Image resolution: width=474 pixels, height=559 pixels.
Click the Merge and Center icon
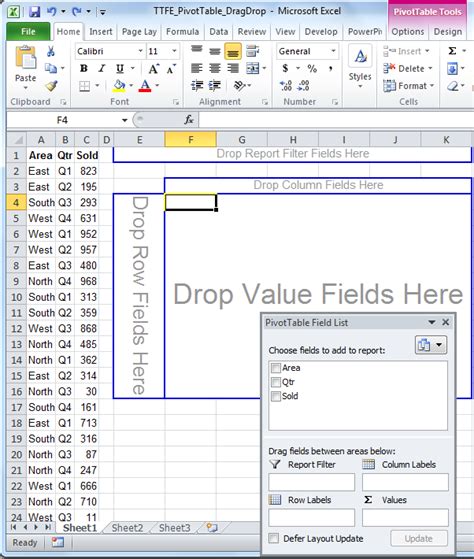point(252,68)
